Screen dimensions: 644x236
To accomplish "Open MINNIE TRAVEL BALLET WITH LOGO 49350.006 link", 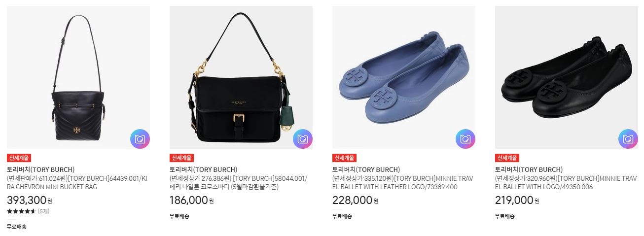I will pyautogui.click(x=566, y=183).
